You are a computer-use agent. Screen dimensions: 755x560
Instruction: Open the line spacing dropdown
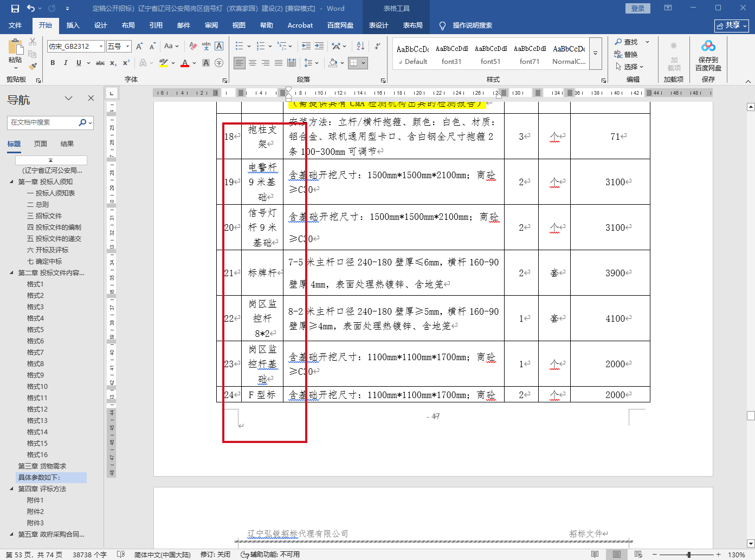tap(311, 63)
